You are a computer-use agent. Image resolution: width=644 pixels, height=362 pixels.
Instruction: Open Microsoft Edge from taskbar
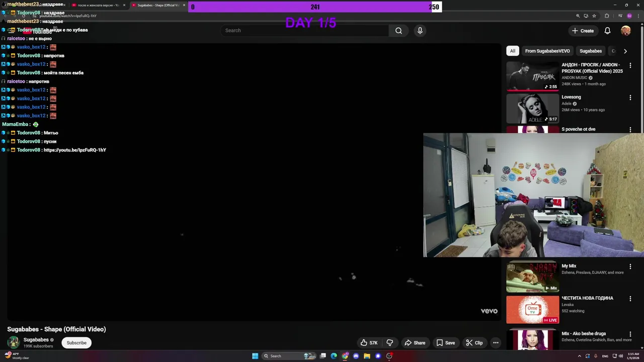pos(334,356)
